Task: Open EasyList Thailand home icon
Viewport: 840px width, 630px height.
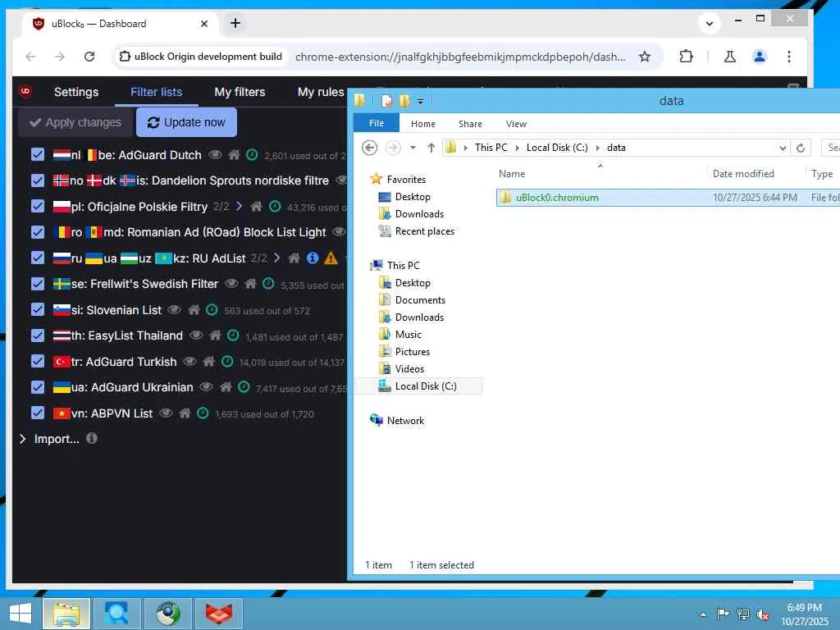Action: (216, 336)
